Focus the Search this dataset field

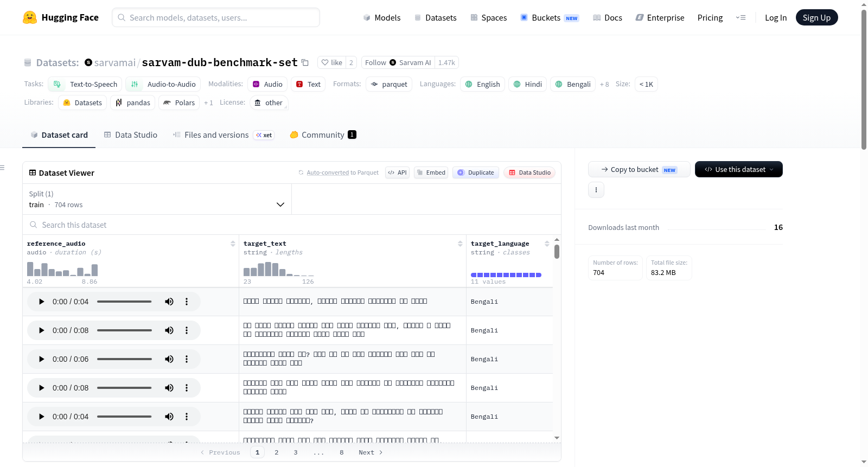pyautogui.click(x=292, y=225)
